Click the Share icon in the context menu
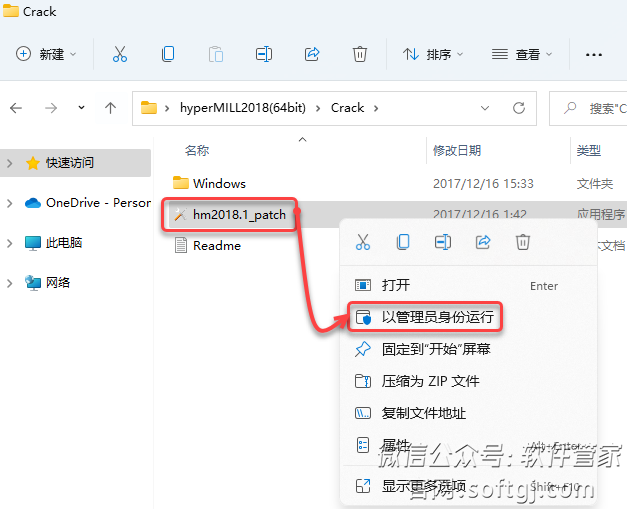627x509 pixels. tap(483, 242)
